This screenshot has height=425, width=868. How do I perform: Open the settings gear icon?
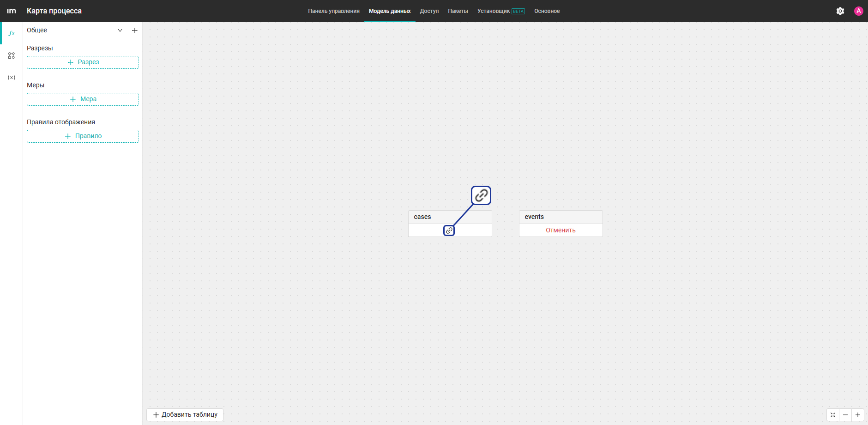[840, 11]
